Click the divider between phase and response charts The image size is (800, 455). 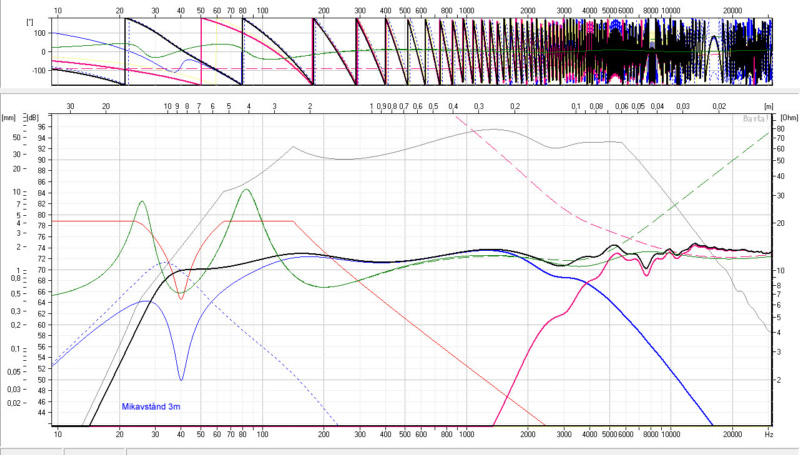tap(400, 92)
